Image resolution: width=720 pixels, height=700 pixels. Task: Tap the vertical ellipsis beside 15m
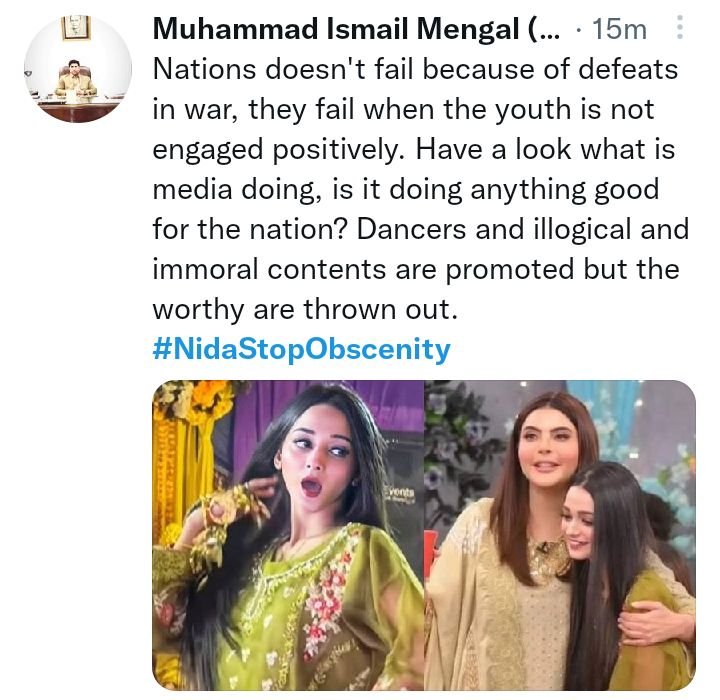pos(680,30)
